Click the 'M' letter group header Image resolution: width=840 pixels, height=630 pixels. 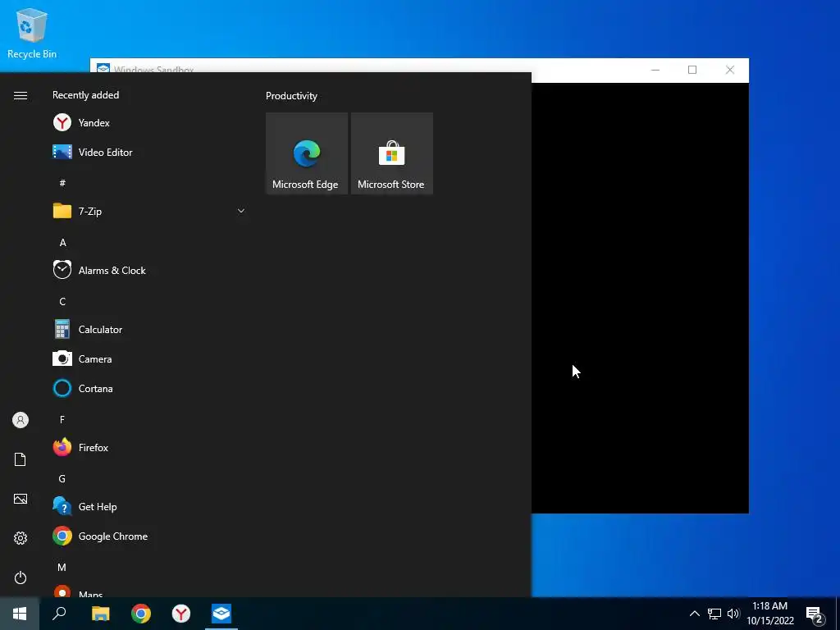(x=62, y=567)
